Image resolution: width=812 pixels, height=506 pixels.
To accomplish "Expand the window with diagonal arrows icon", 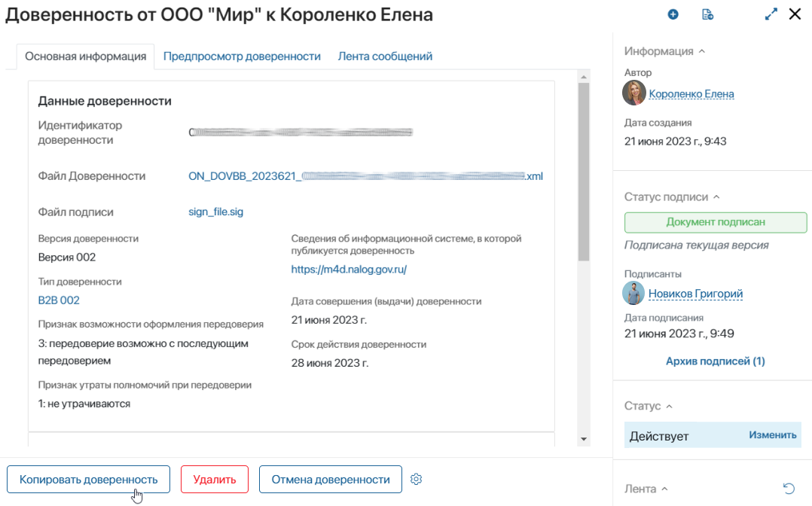I will pos(771,14).
